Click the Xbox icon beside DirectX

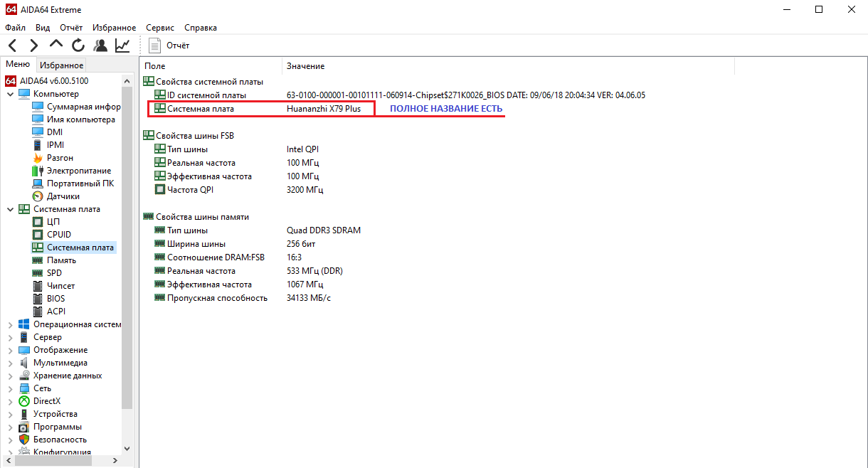[24, 401]
